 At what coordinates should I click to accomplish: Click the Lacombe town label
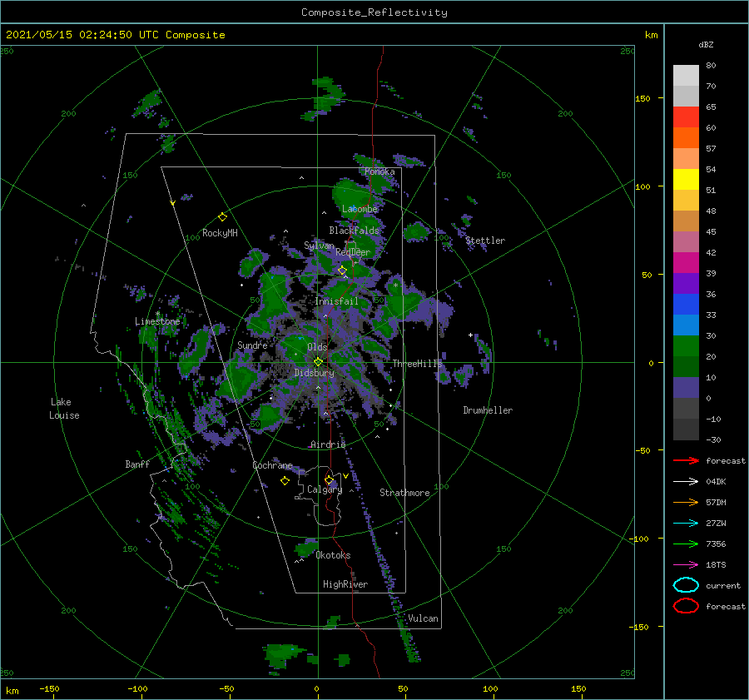pyautogui.click(x=360, y=209)
